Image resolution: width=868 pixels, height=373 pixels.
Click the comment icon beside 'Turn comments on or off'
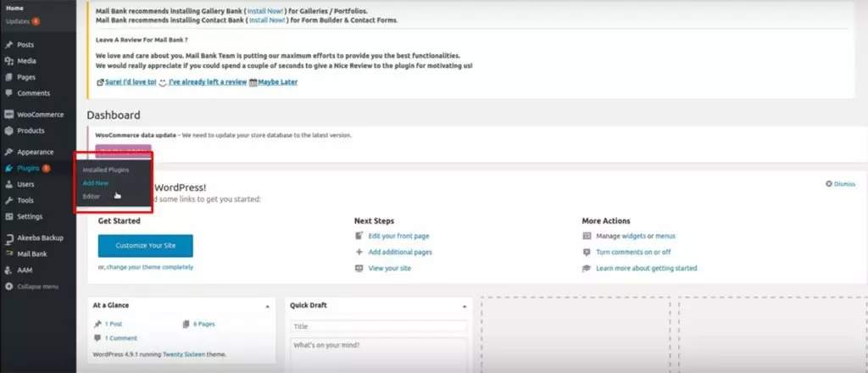[x=587, y=252]
